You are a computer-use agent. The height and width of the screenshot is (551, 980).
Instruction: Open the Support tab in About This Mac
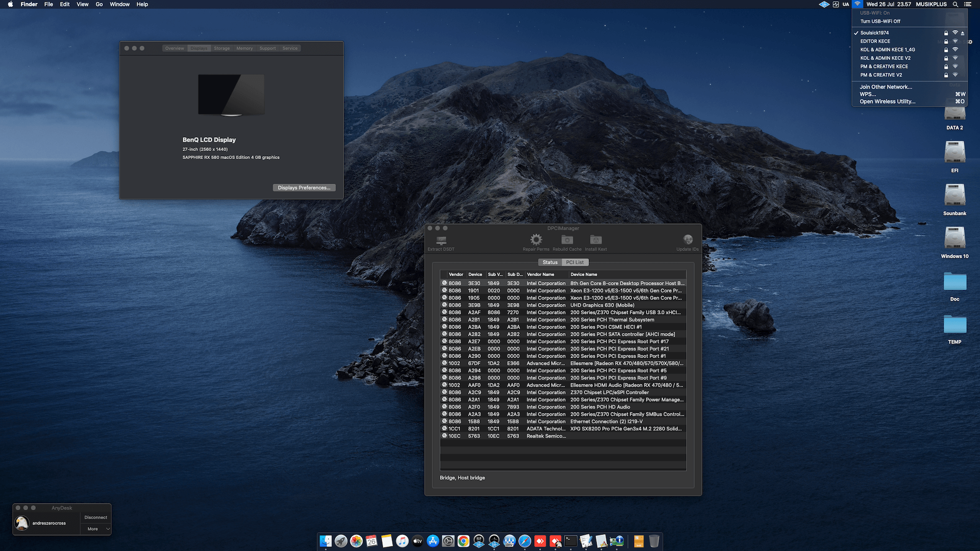267,48
